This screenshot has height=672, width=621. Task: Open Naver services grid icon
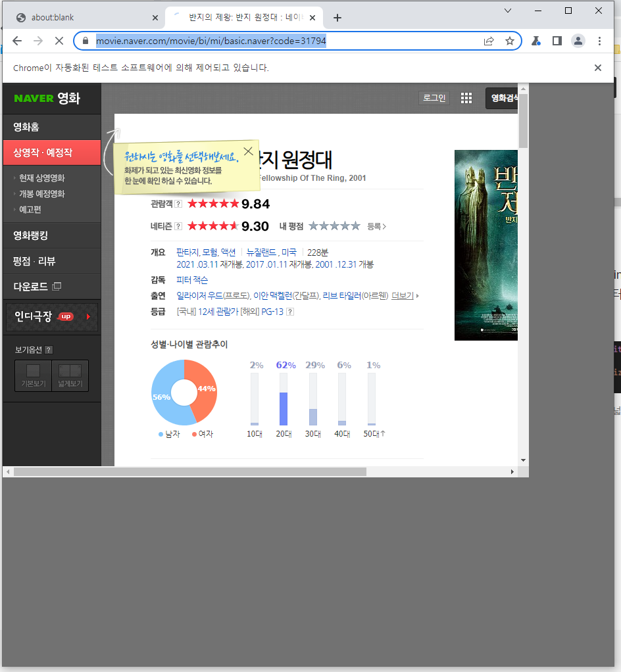click(x=466, y=98)
